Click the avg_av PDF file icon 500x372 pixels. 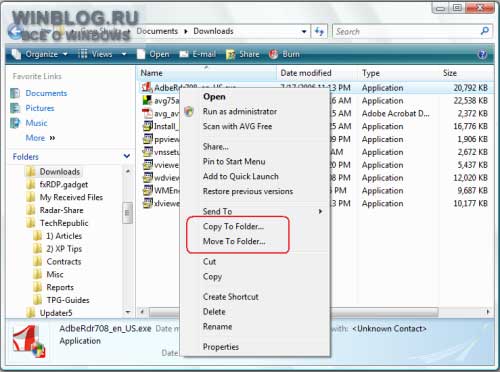[147, 113]
